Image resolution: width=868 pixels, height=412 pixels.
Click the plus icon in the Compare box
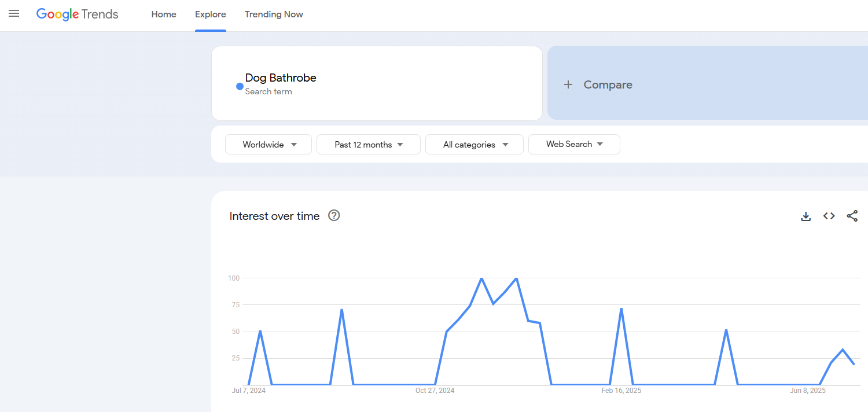568,84
